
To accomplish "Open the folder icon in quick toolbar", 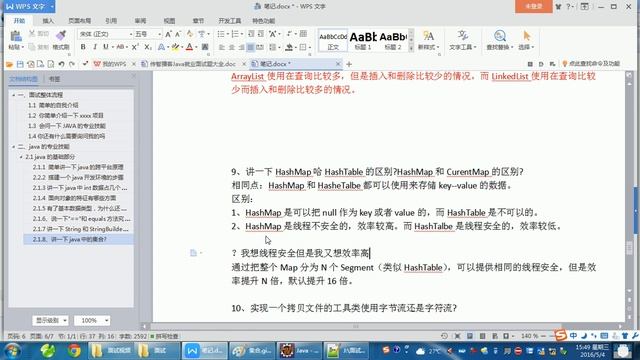I will tap(9, 64).
